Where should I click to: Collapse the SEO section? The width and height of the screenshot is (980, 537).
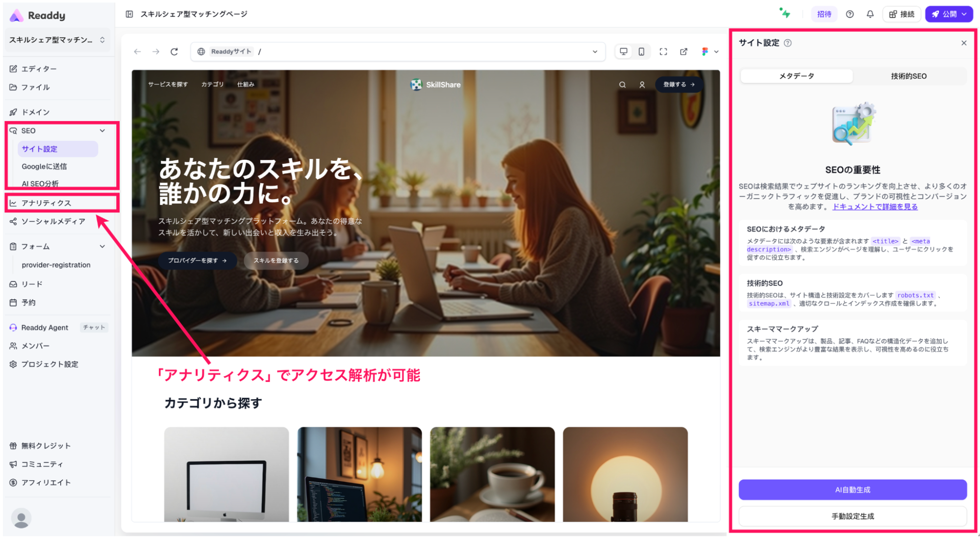coord(102,130)
